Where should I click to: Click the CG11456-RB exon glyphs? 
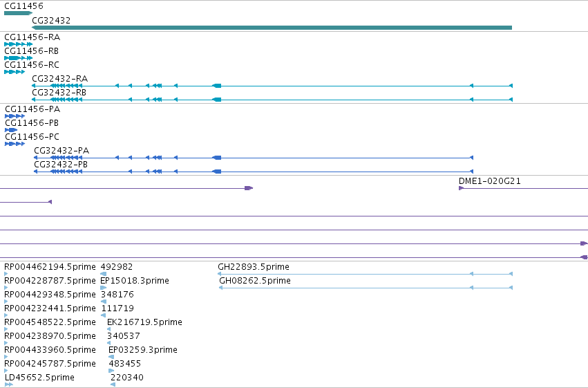[19, 58]
